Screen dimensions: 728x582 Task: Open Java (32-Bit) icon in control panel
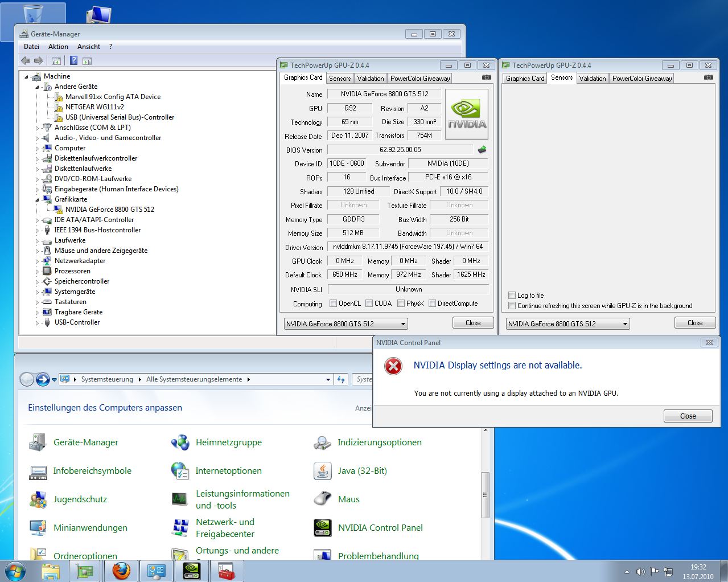pos(323,471)
